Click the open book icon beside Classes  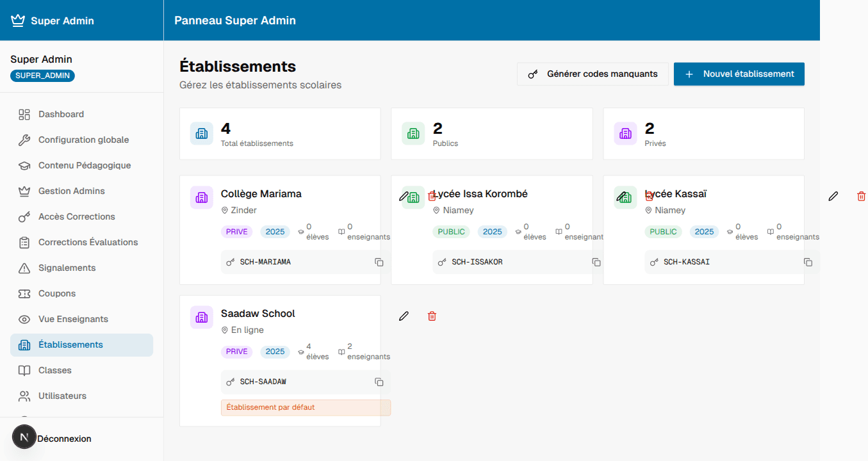point(24,371)
